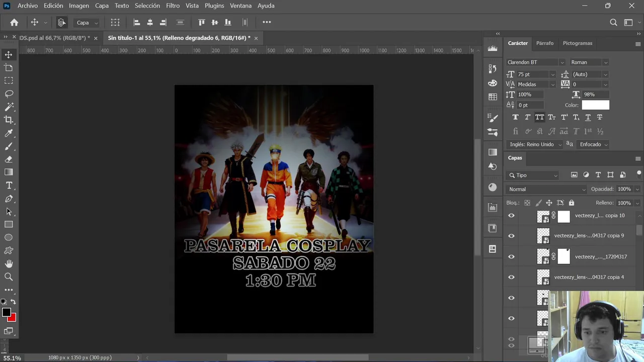The image size is (644, 362).
Task: Align top edges in options bar
Action: click(x=201, y=22)
